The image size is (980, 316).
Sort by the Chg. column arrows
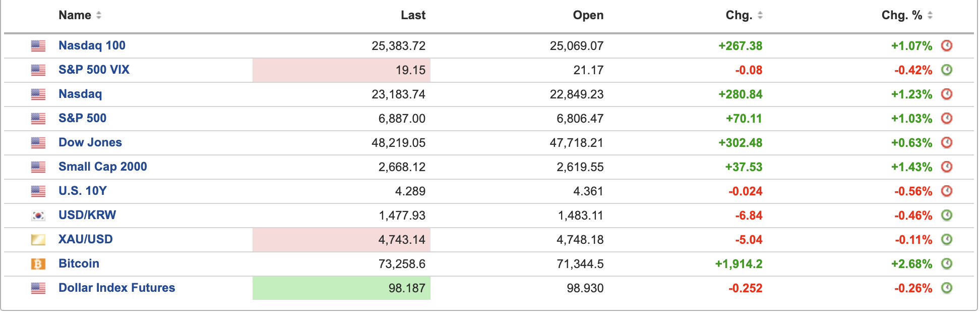760,16
